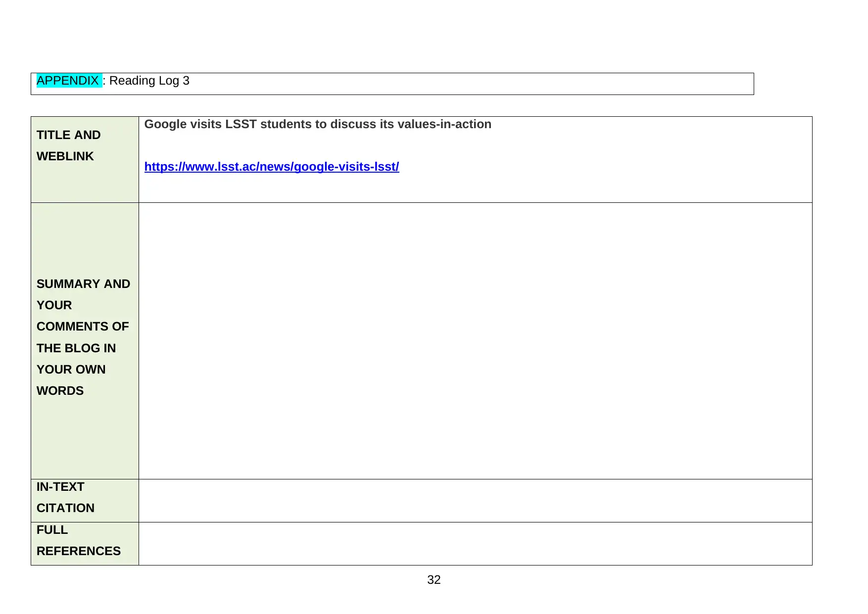Place cursor in the empty summary comments cell
The image size is (868, 614).
tap(476, 341)
